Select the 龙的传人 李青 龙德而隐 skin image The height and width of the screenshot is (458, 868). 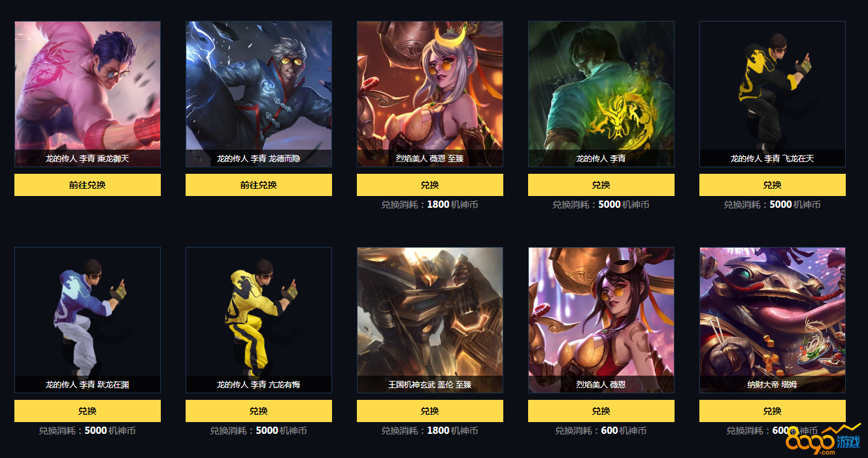coord(259,94)
